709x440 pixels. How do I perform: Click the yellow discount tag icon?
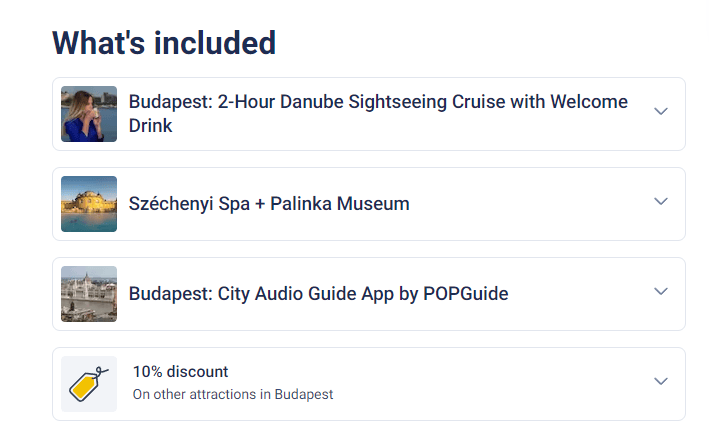pyautogui.click(x=89, y=384)
